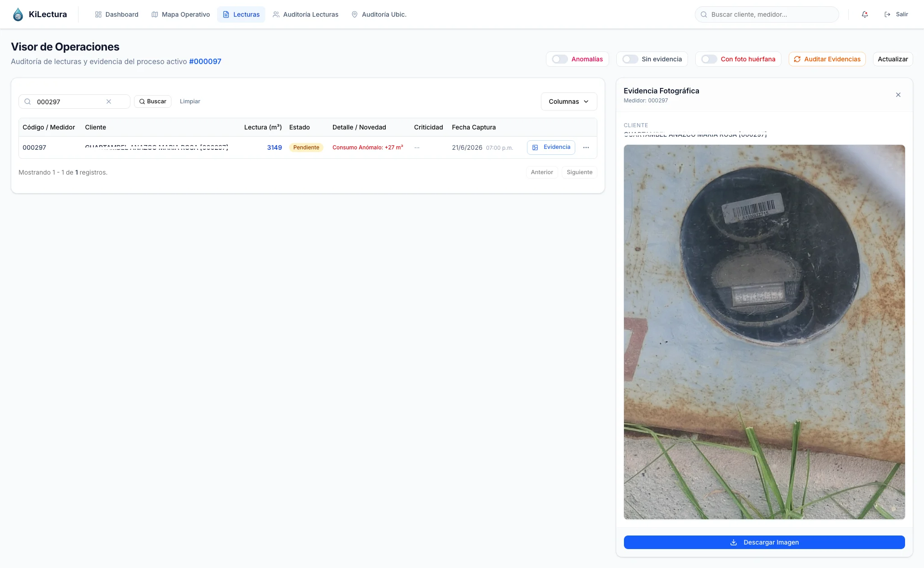Click the Actualizar button
Image resolution: width=924 pixels, height=568 pixels.
893,59
